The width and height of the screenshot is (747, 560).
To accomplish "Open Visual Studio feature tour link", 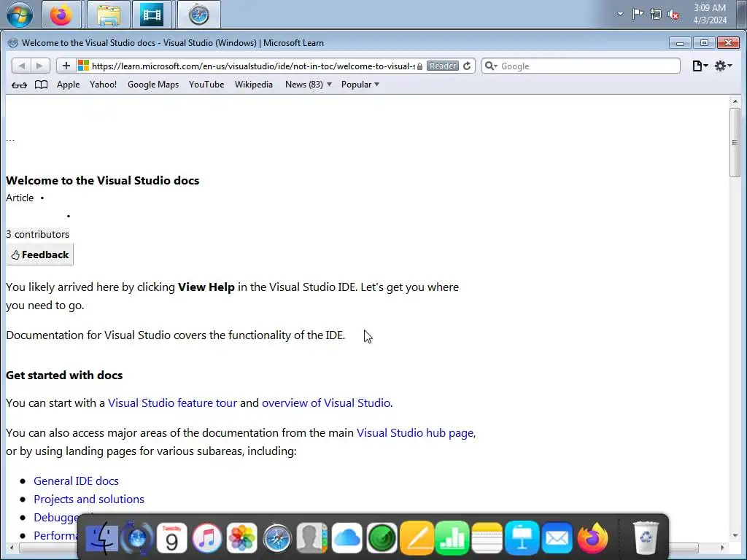I will [x=172, y=402].
